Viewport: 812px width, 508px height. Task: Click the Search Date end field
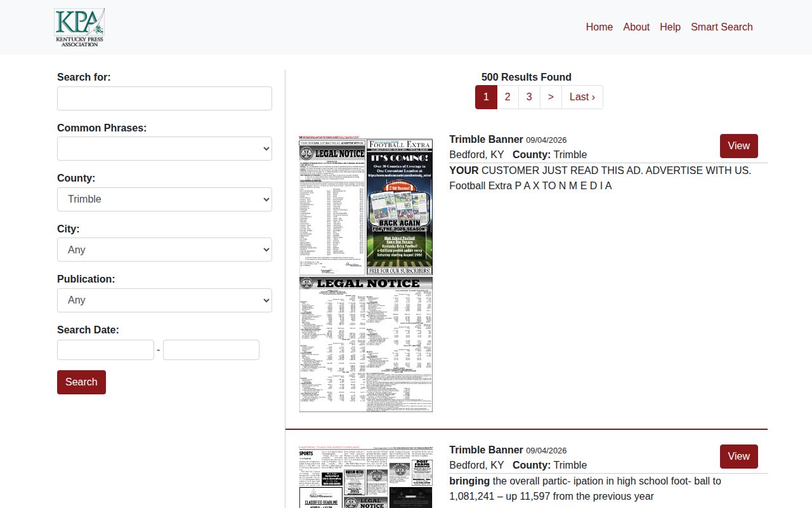coord(211,350)
